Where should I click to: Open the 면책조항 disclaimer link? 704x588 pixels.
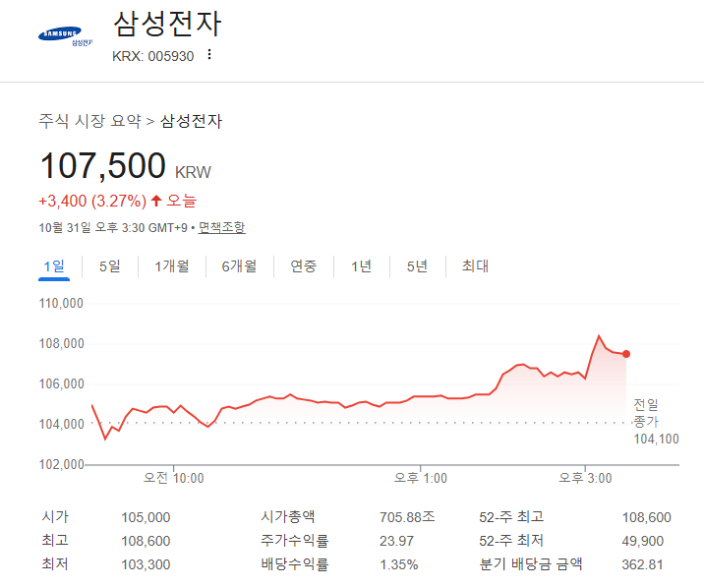pyautogui.click(x=222, y=227)
